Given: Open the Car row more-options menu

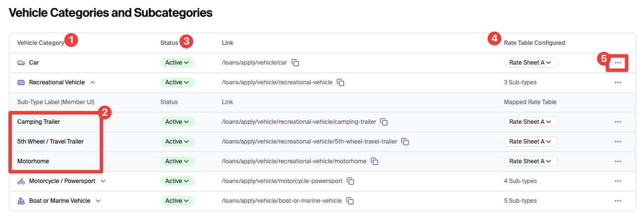Looking at the screenshot, I should [x=618, y=63].
